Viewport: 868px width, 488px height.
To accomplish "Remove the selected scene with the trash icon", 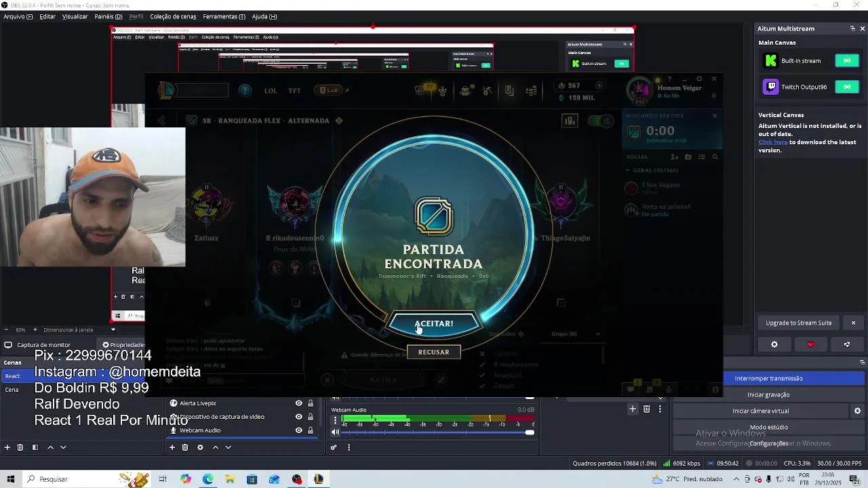I will point(20,447).
